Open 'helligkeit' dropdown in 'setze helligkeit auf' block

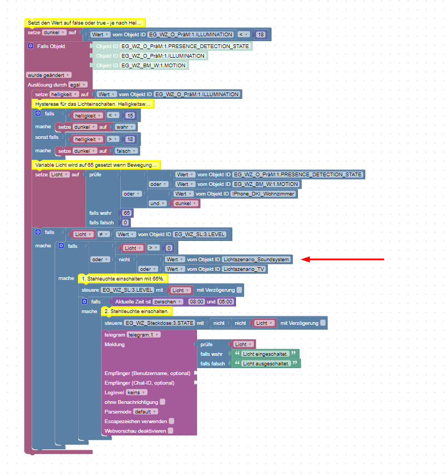[64, 95]
